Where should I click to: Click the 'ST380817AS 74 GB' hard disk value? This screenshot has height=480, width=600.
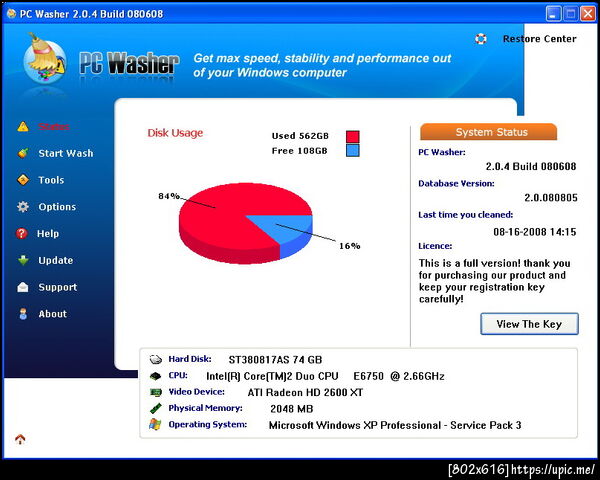[x=275, y=360]
